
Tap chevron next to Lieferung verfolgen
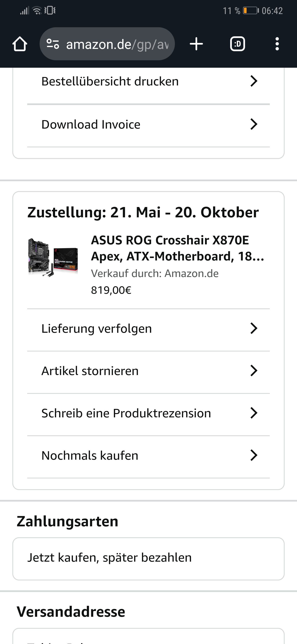pos(254,328)
